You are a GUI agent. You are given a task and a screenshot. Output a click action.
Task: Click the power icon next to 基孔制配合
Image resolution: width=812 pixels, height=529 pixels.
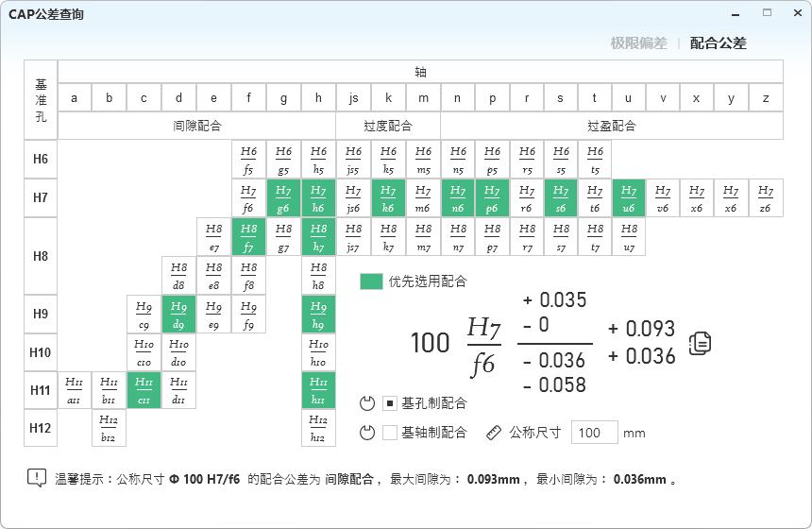(x=368, y=404)
